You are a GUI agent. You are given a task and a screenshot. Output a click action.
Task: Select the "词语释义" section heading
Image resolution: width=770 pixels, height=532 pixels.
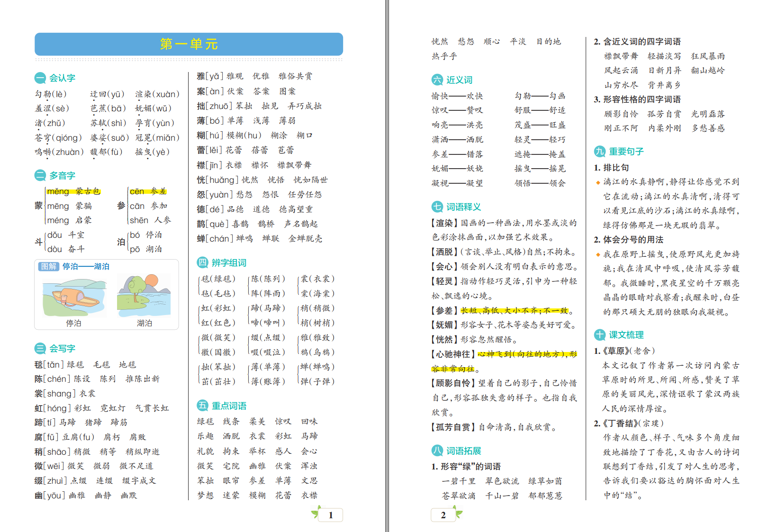pyautogui.click(x=456, y=207)
